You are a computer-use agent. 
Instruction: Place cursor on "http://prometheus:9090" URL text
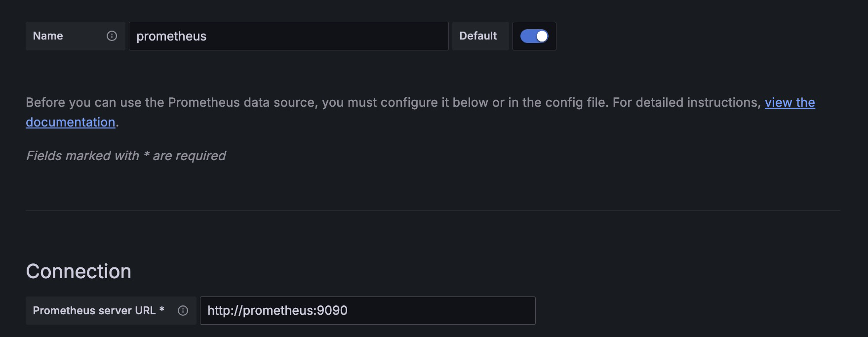[277, 311]
